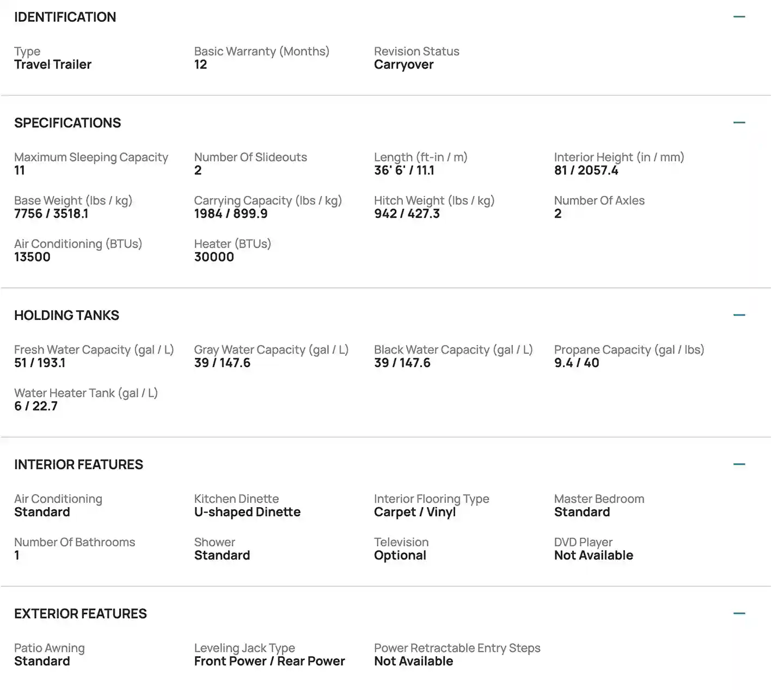Viewport: 784px width, 690px height.
Task: Select the Carryover revision status value
Action: coord(403,65)
